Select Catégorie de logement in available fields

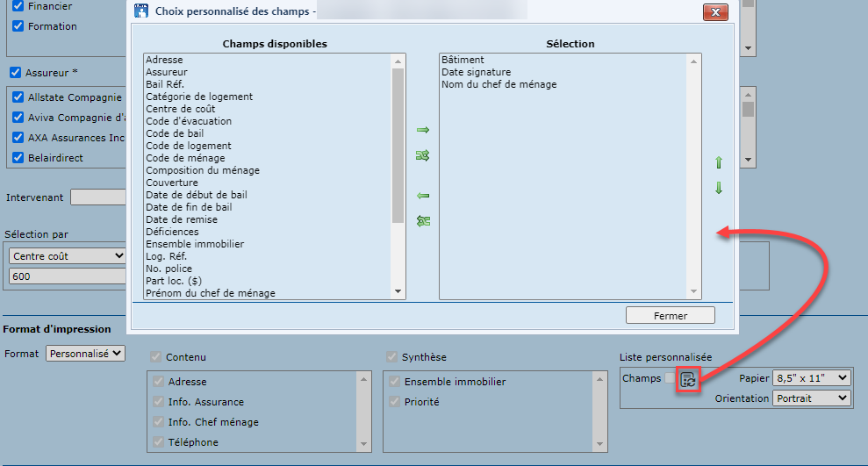pyautogui.click(x=199, y=97)
